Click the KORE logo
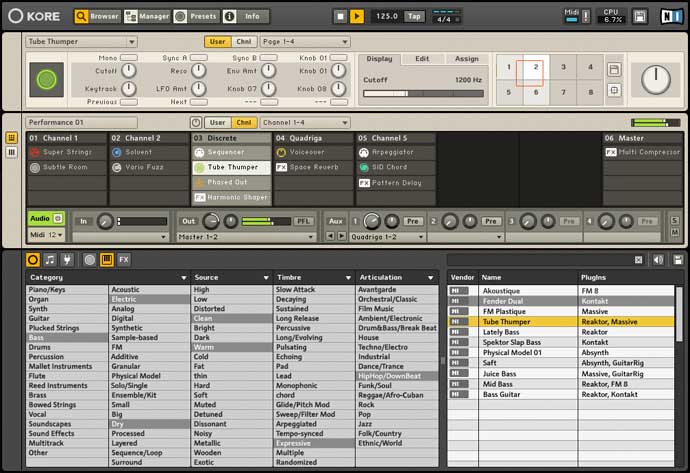This screenshot has height=473, width=690. tap(34, 16)
